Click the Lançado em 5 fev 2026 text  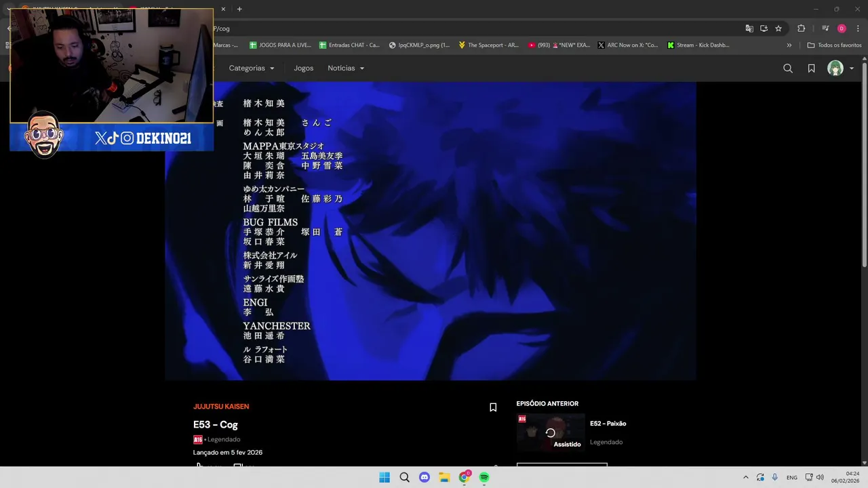[228, 452]
